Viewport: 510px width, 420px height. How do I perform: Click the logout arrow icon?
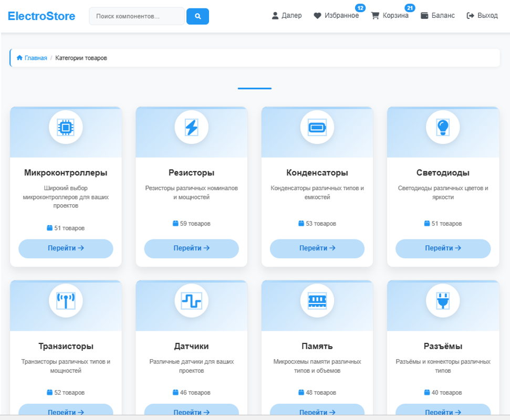[x=470, y=16]
